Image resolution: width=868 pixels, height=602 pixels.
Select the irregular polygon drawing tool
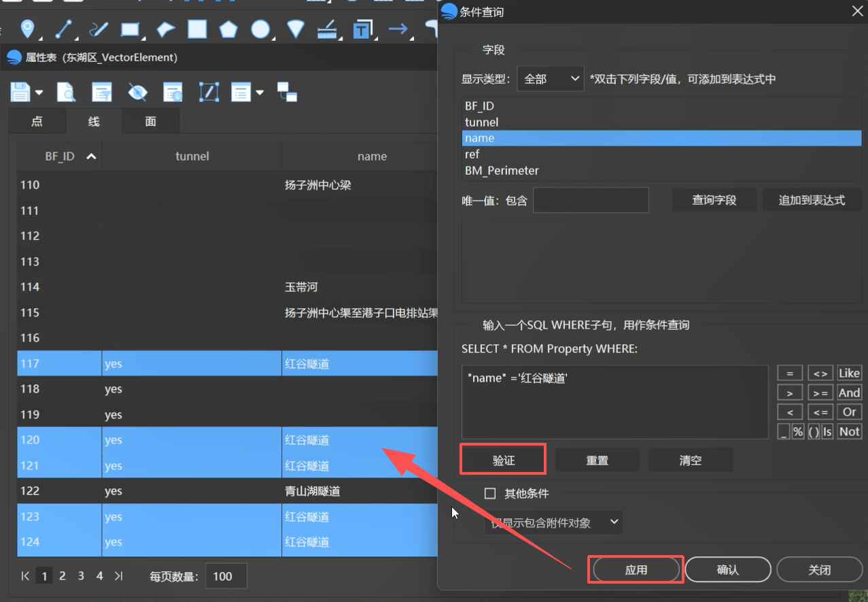165,29
